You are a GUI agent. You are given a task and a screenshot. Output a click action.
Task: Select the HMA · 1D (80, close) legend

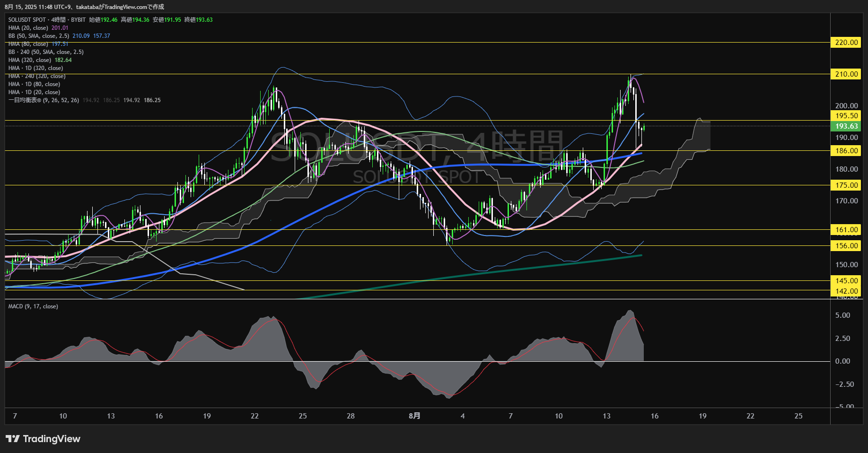click(34, 84)
